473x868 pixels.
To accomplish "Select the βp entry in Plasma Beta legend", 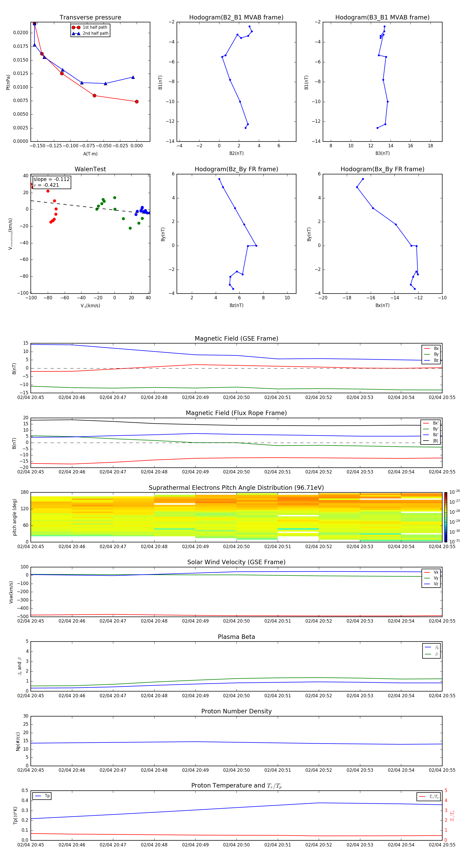I will pyautogui.click(x=431, y=647).
